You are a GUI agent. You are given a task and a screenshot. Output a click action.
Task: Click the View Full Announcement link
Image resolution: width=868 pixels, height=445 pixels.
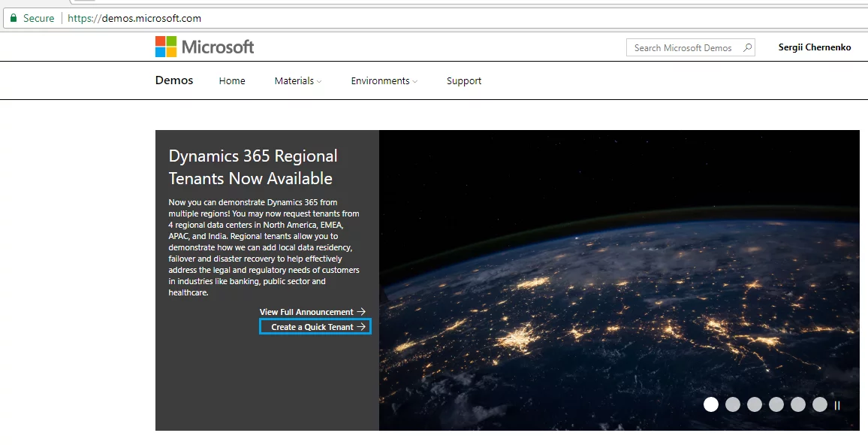pos(312,312)
